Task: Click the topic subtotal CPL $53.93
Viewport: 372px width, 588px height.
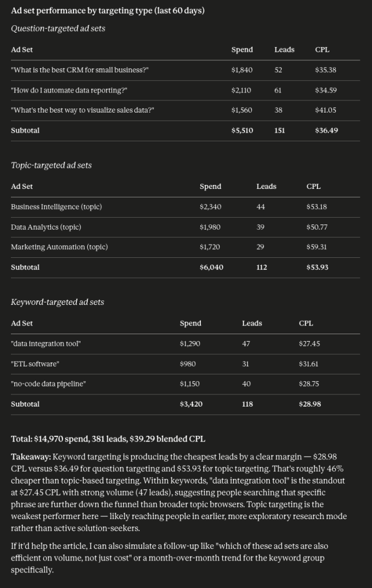Action: pos(317,268)
